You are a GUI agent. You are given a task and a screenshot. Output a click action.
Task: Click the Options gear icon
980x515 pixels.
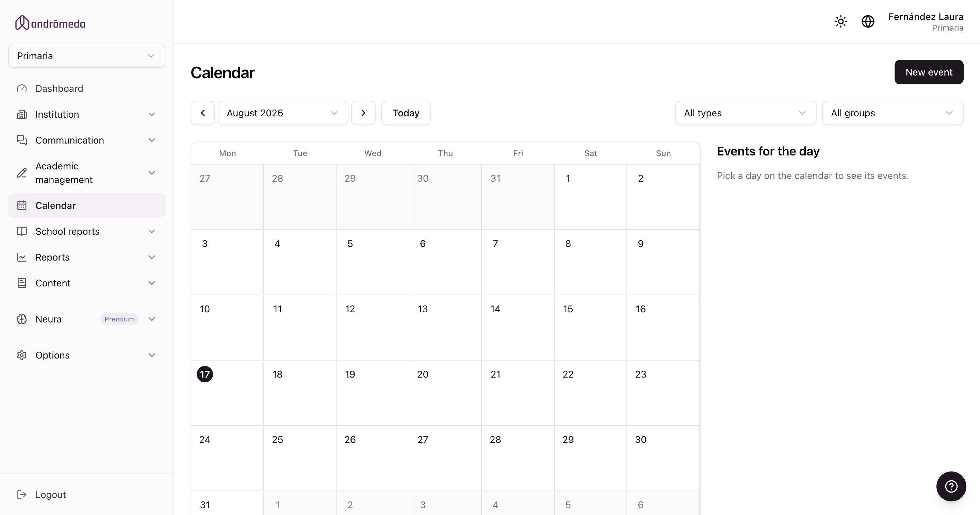tap(22, 355)
